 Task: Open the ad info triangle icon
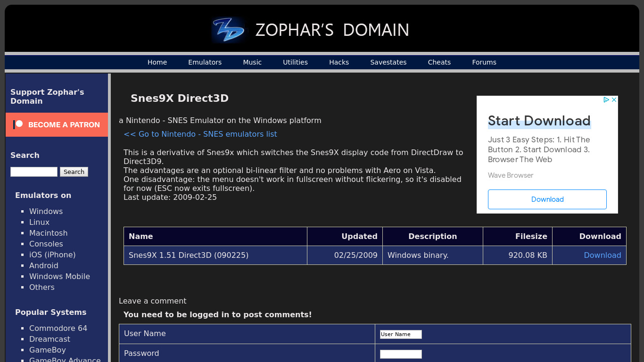[x=607, y=99]
